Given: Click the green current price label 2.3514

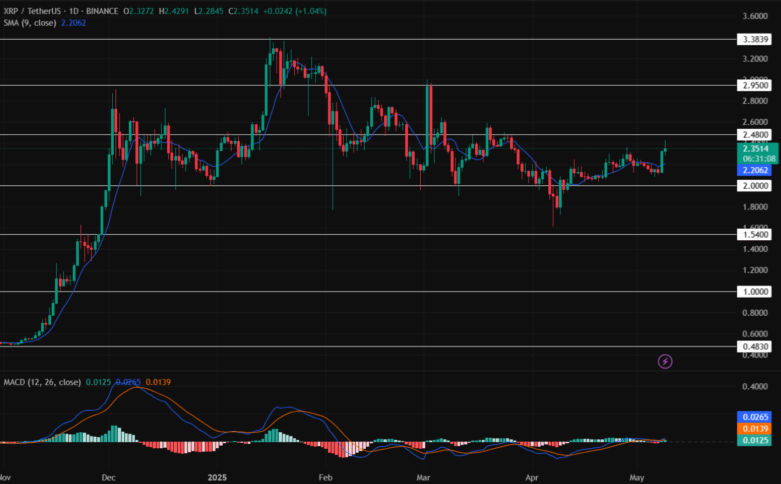Looking at the screenshot, I should tap(757, 148).
